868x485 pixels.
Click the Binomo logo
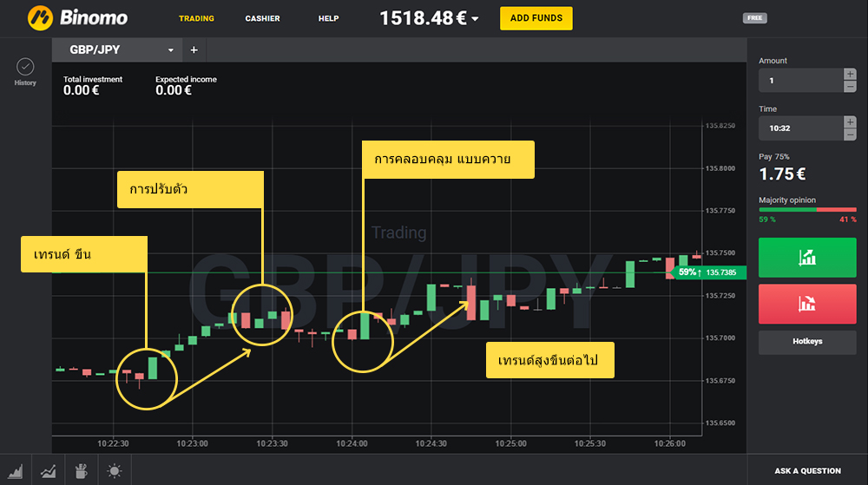point(77,17)
